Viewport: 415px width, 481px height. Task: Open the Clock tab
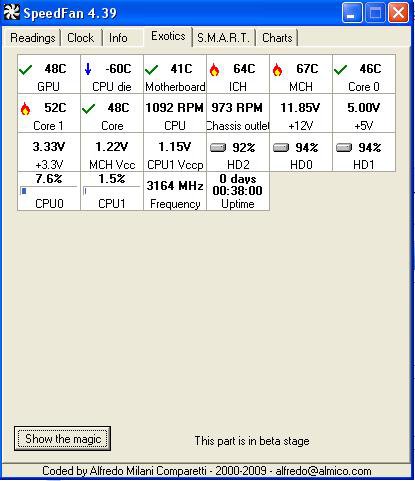[81, 38]
